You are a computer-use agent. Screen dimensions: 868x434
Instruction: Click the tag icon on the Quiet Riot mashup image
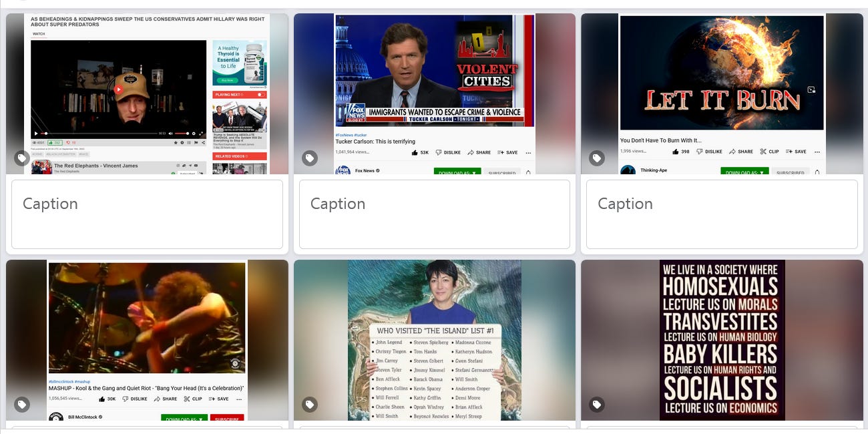[x=22, y=405]
